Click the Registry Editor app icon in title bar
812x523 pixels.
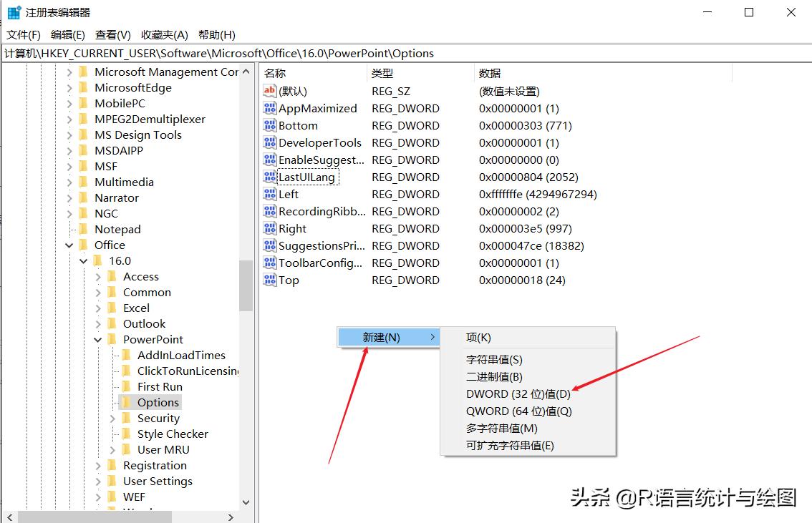coord(14,12)
